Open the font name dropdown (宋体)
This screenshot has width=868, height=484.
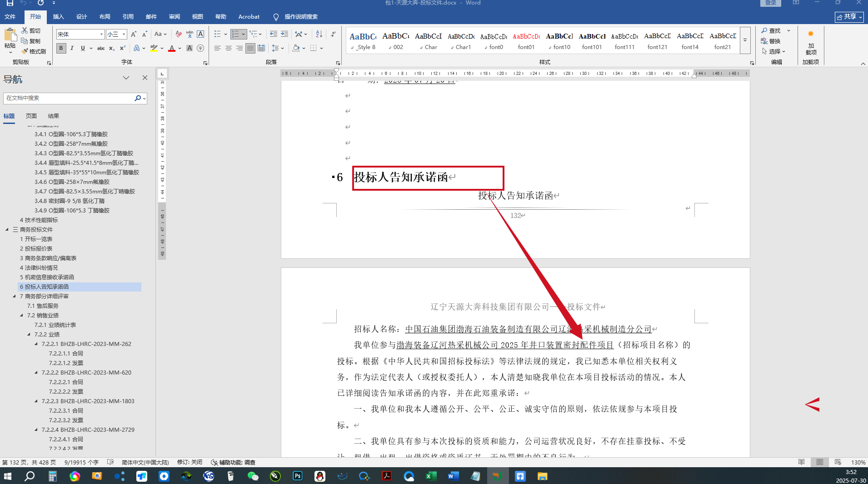(101, 35)
